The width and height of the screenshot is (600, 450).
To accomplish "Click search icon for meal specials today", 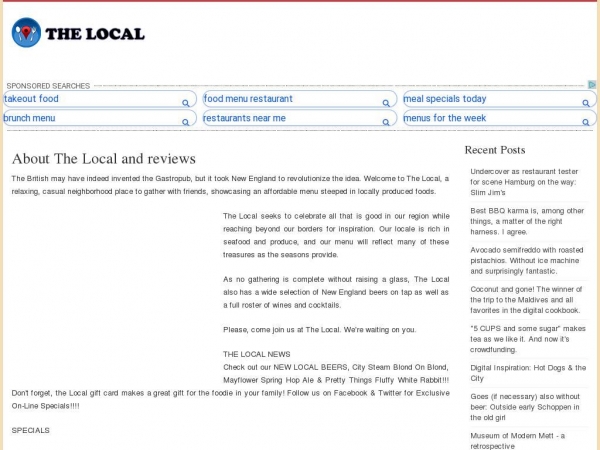I will (x=586, y=103).
